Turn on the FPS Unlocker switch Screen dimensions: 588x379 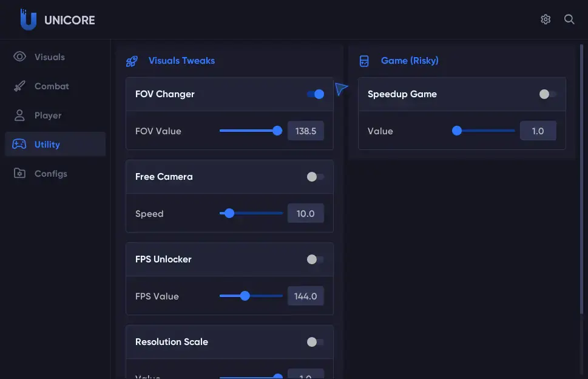[316, 259]
